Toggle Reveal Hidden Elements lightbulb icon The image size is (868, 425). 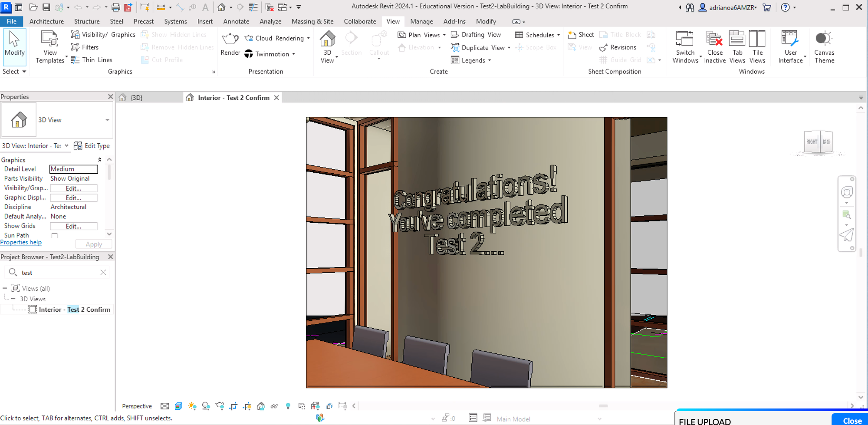(288, 406)
